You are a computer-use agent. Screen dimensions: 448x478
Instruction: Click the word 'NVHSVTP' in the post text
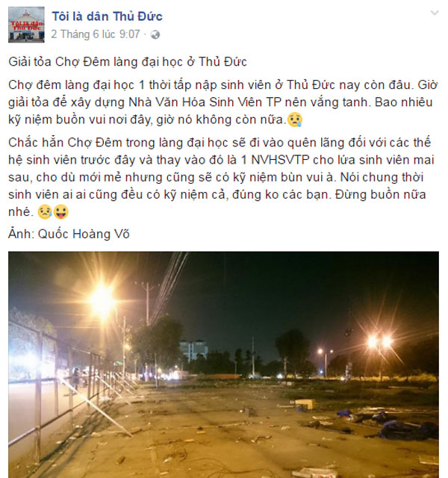[x=280, y=160]
